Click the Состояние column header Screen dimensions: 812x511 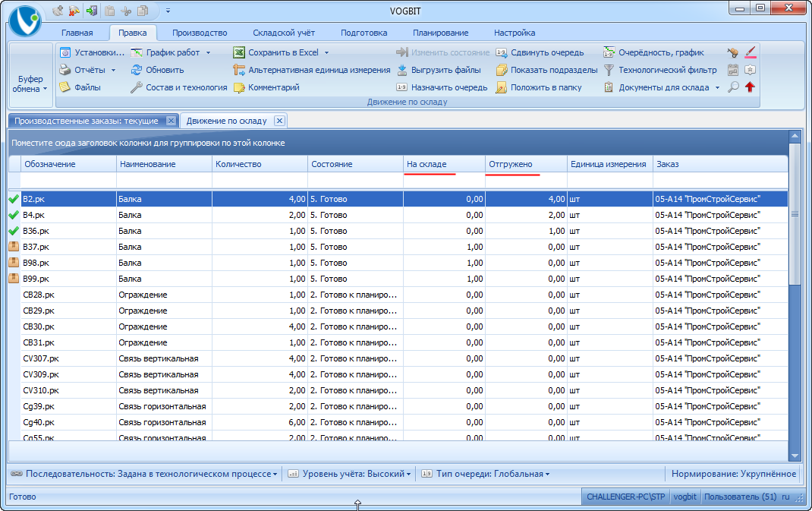[x=355, y=164]
